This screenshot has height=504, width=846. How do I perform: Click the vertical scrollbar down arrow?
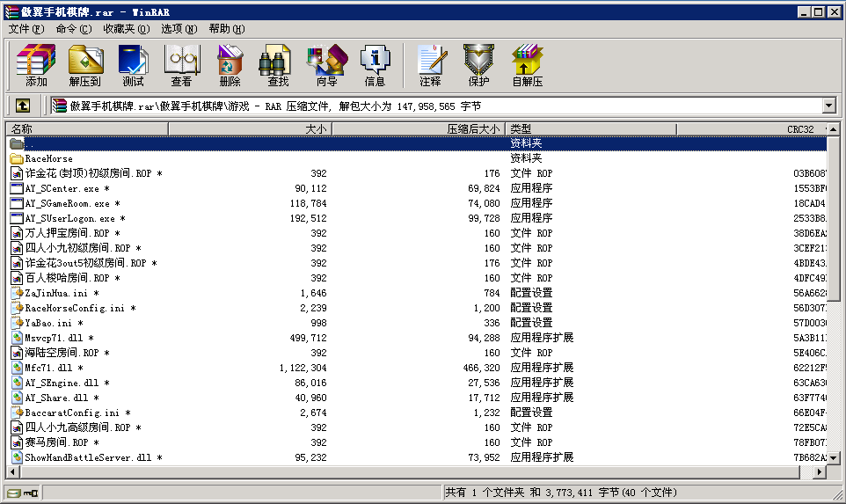pyautogui.click(x=834, y=458)
